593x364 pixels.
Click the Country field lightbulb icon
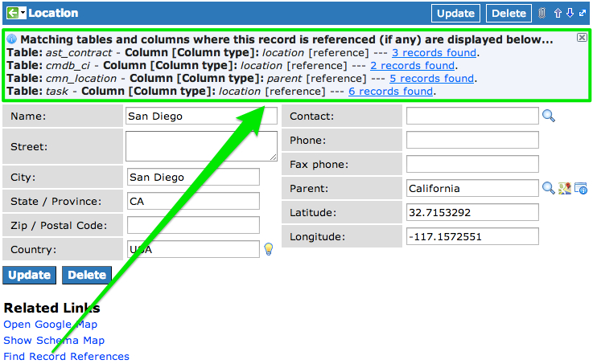coord(269,250)
